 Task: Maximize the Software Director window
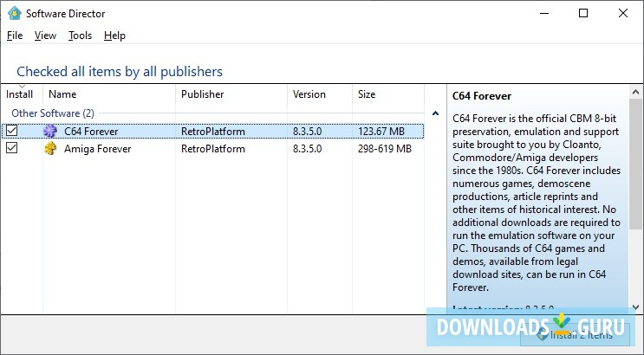click(x=583, y=13)
